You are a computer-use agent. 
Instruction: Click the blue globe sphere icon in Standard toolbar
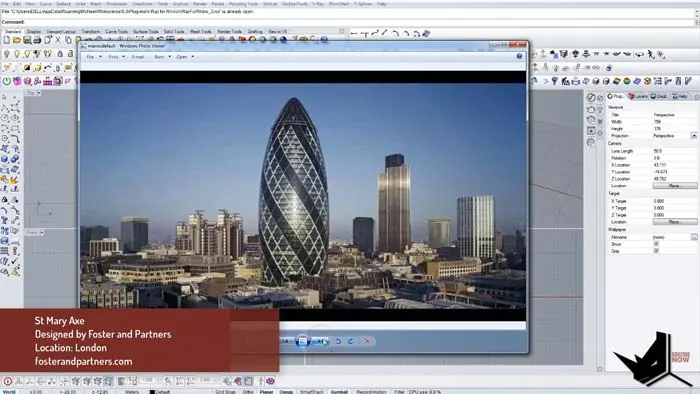coord(283,40)
